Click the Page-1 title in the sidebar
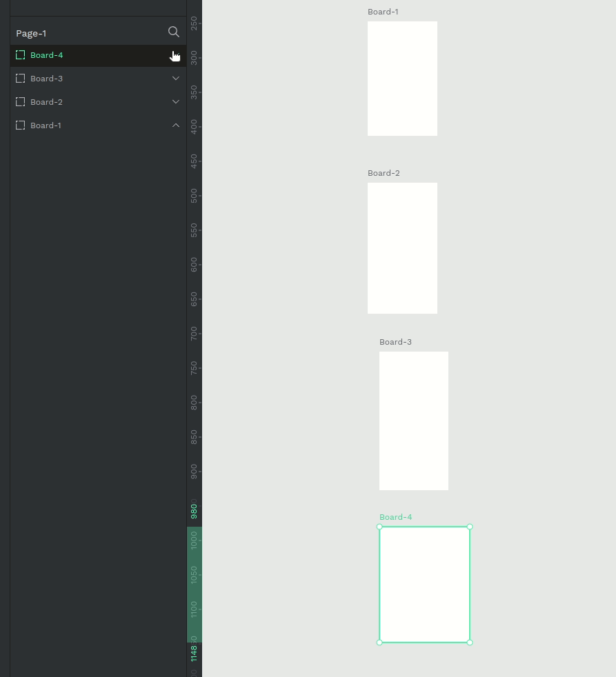Viewport: 616px width, 677px height. pyautogui.click(x=31, y=33)
